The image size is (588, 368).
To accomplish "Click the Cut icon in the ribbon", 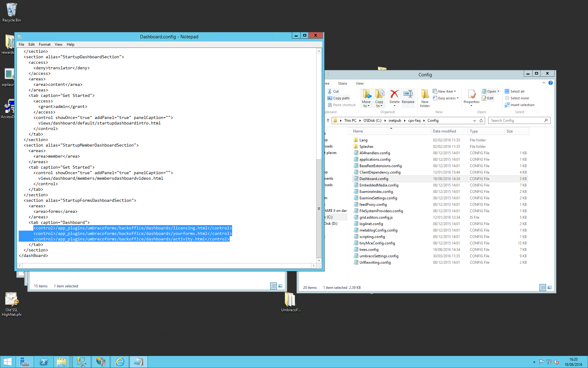I will (x=330, y=91).
